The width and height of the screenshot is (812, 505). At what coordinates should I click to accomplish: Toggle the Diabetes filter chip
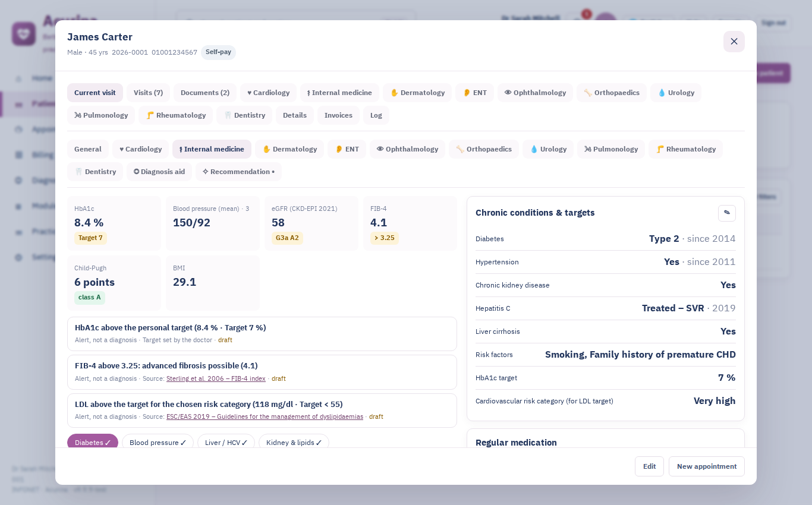93,443
